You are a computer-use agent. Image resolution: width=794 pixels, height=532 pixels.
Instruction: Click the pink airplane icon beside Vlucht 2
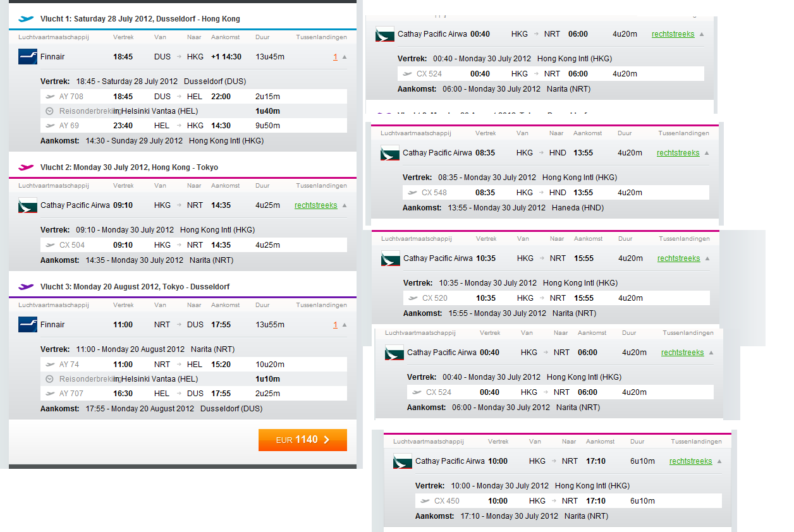[x=26, y=167]
